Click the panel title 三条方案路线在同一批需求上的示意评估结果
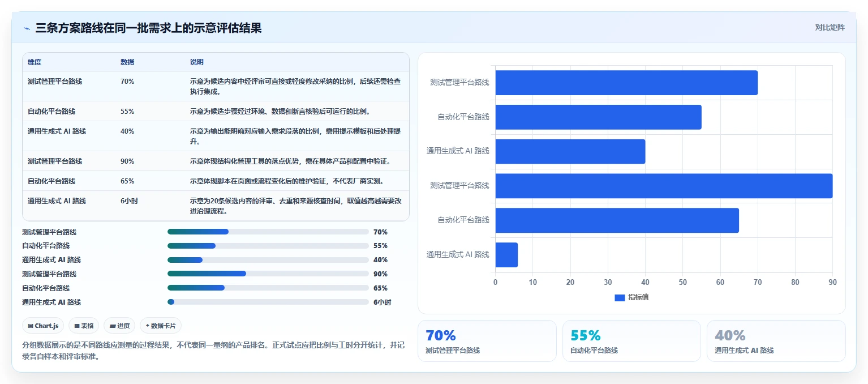The height and width of the screenshot is (384, 868). [x=149, y=28]
